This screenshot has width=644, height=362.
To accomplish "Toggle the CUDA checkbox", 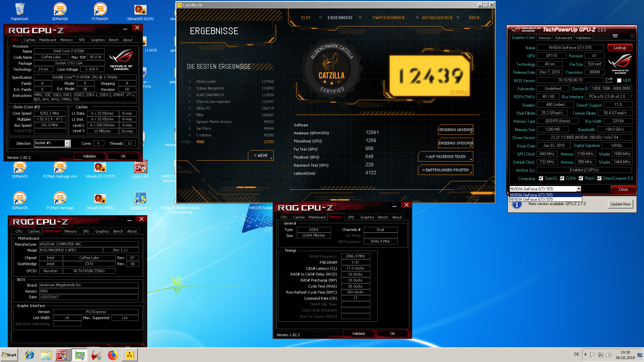I will [x=562, y=178].
